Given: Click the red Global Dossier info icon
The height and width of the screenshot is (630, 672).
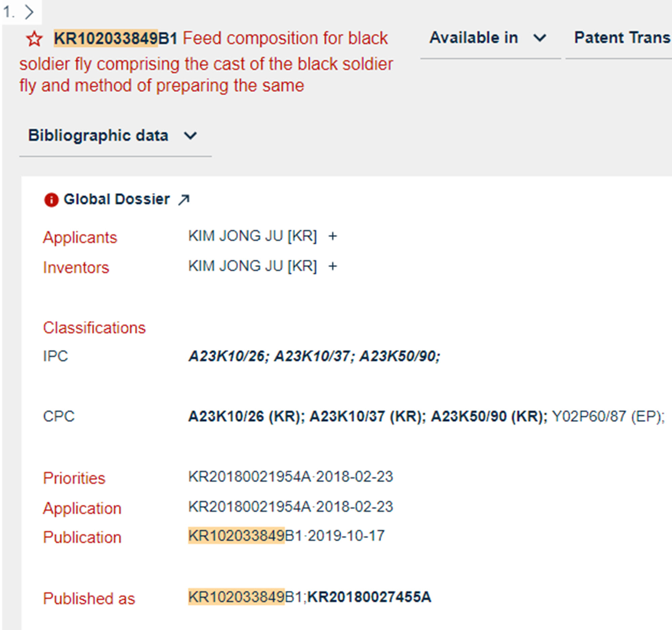Looking at the screenshot, I should coord(51,200).
